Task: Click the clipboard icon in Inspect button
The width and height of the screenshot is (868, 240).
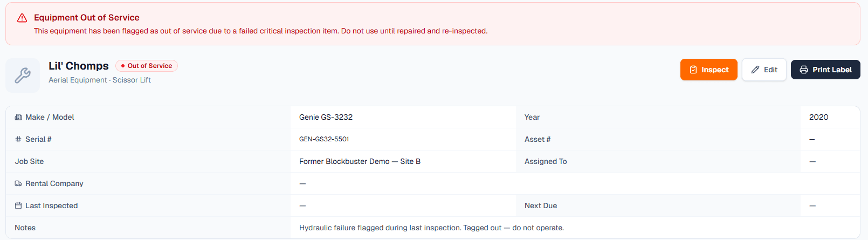Action: click(693, 70)
